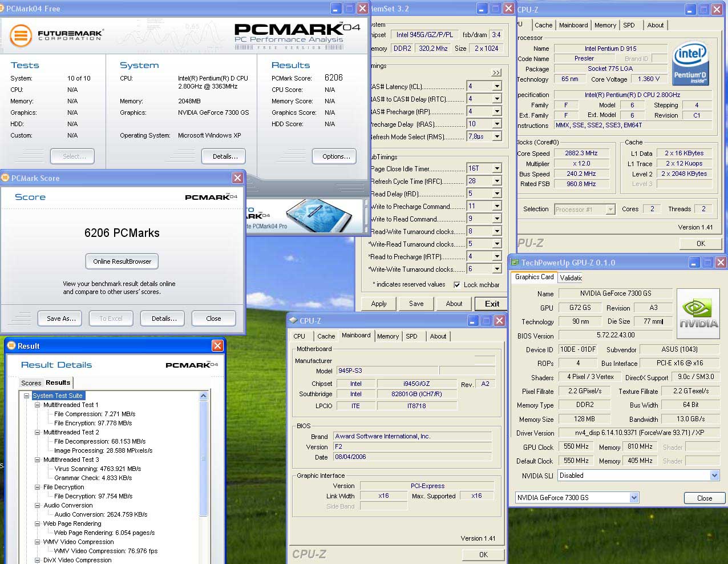Click the CPU-Z Mainboard window title icon

tap(293, 321)
